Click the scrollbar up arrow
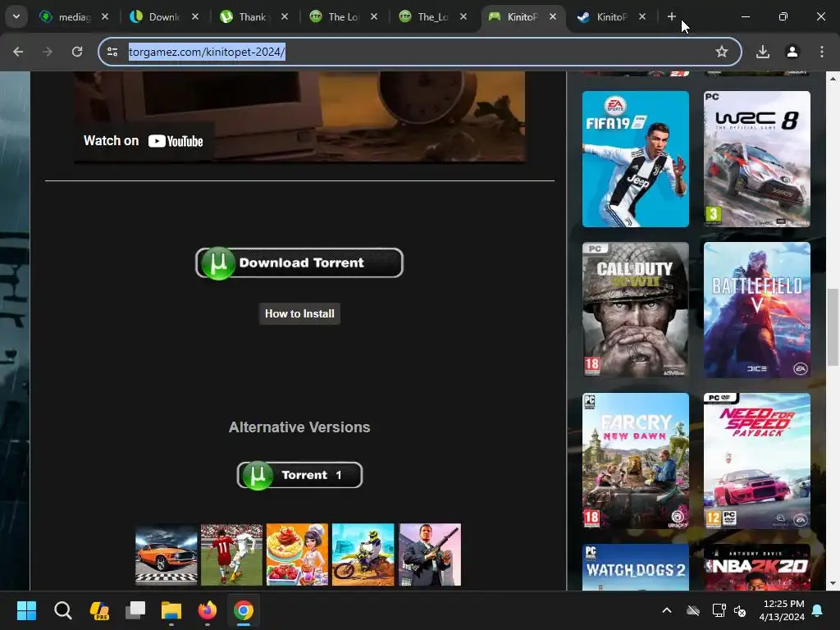The height and width of the screenshot is (630, 840). click(833, 79)
